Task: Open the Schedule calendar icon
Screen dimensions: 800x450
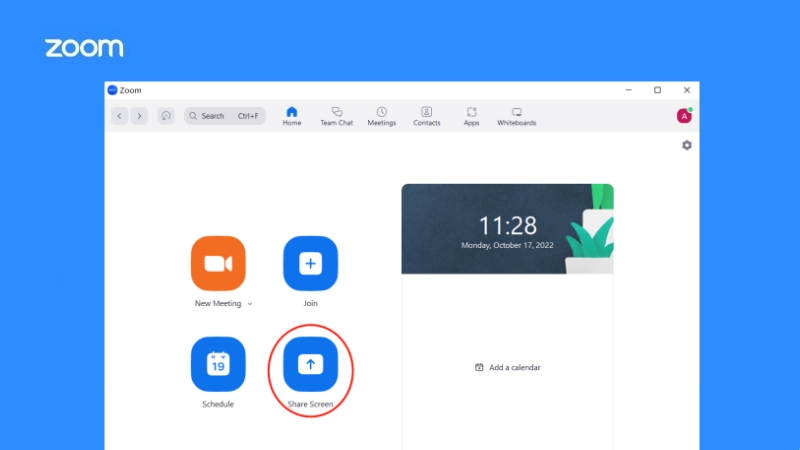Action: 218,364
